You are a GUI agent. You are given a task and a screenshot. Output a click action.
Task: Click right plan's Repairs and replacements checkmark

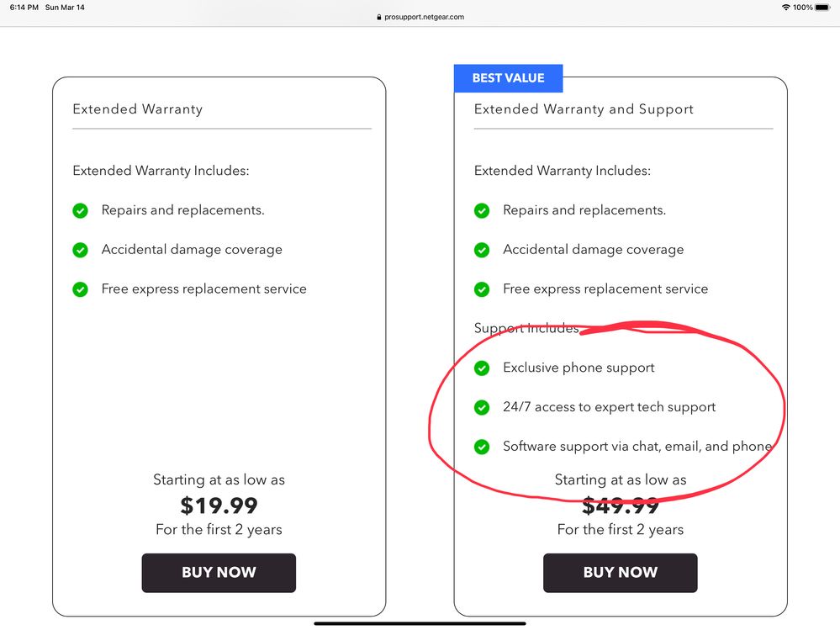coord(482,210)
